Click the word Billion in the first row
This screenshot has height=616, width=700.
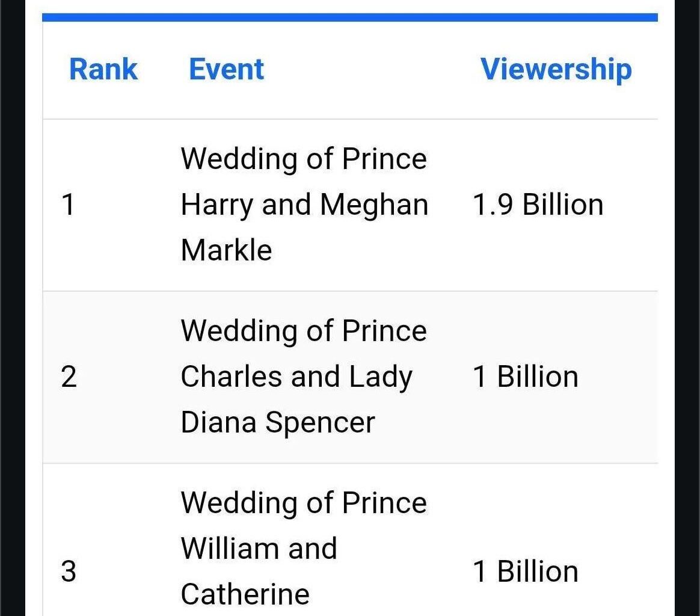click(x=562, y=205)
